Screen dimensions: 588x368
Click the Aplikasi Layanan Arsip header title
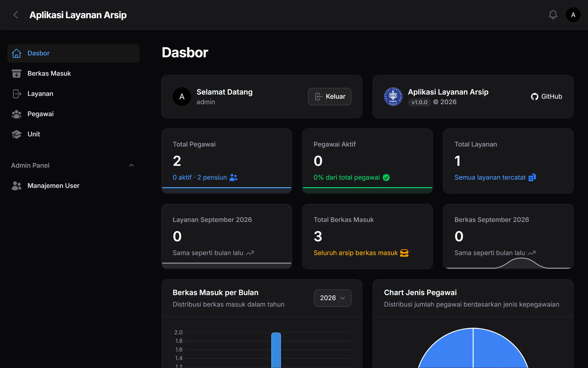[78, 15]
